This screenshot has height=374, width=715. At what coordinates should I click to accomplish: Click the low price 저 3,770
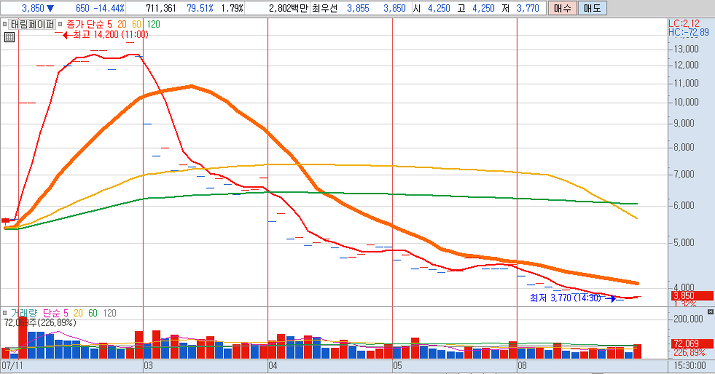pos(520,8)
